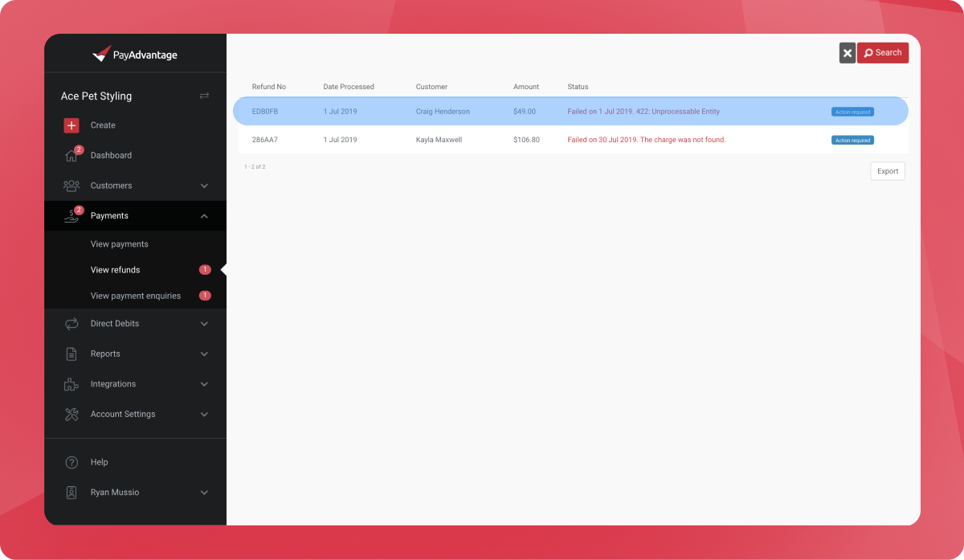Click the Integrations puzzle piece icon
The width and height of the screenshot is (964, 560).
click(x=71, y=384)
